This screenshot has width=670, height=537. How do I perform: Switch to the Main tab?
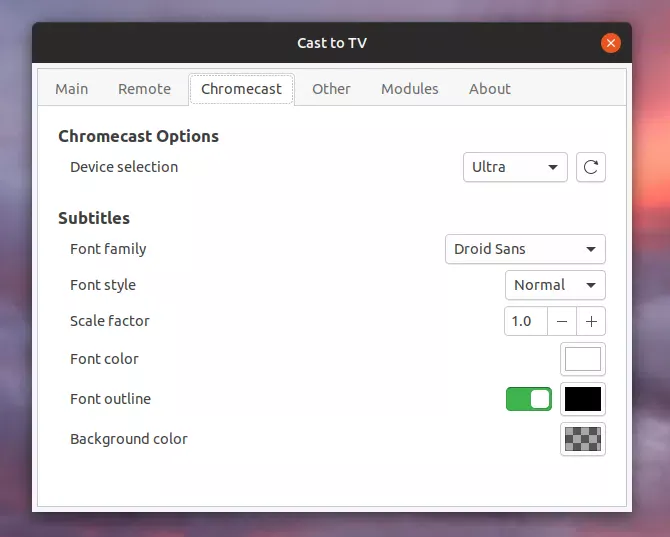(x=71, y=89)
